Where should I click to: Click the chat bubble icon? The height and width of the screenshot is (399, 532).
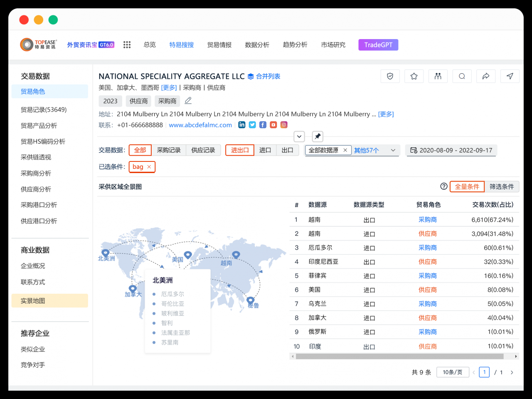click(462, 76)
